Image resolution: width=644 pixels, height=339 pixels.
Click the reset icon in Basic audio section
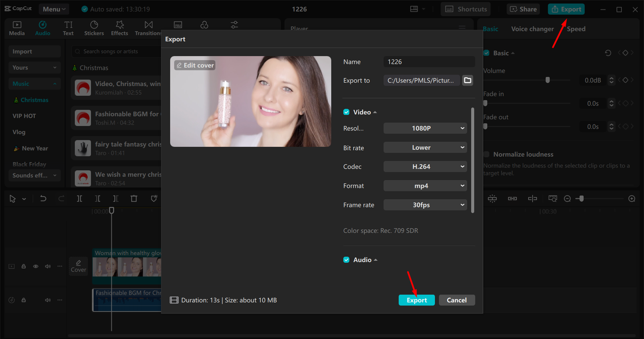608,53
